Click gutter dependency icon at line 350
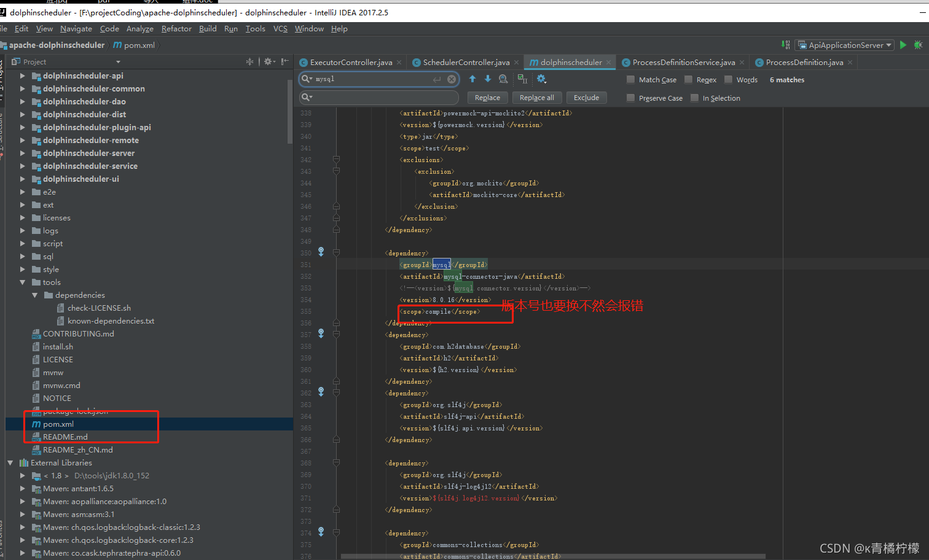This screenshot has width=929, height=560. [321, 252]
